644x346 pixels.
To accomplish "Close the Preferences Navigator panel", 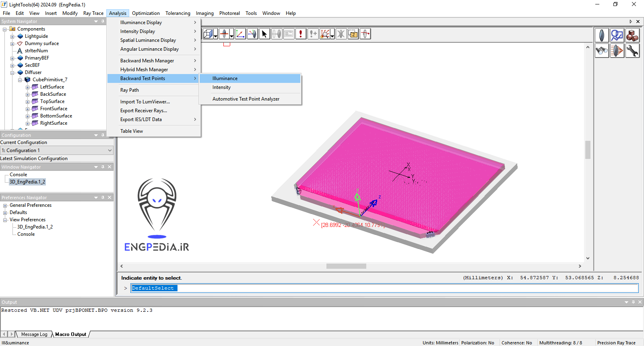I will [x=109, y=198].
